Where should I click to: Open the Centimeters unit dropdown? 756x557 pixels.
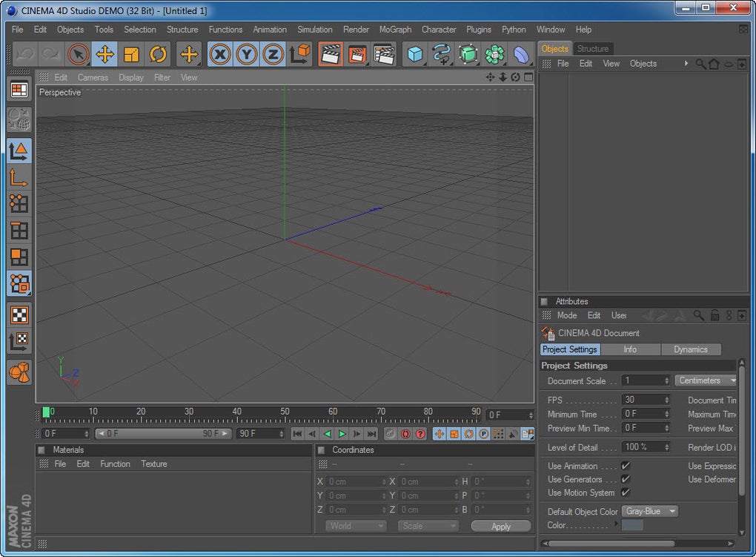(706, 380)
